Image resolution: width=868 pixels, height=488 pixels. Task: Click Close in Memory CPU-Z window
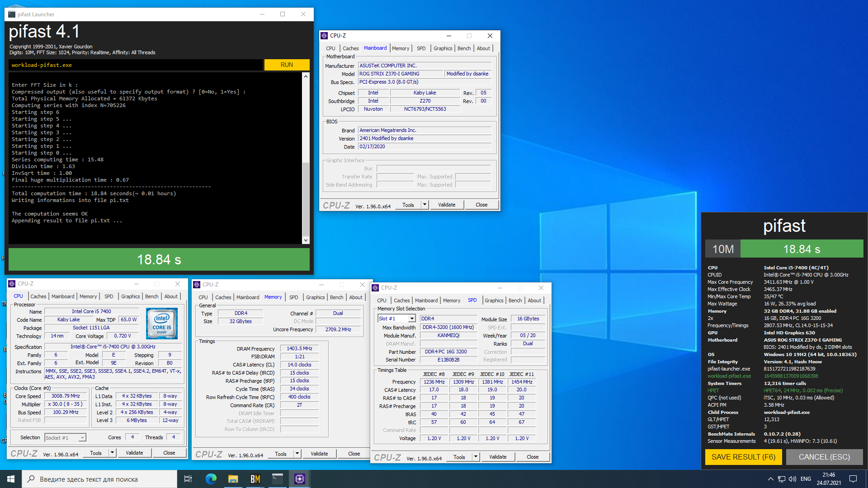354,454
